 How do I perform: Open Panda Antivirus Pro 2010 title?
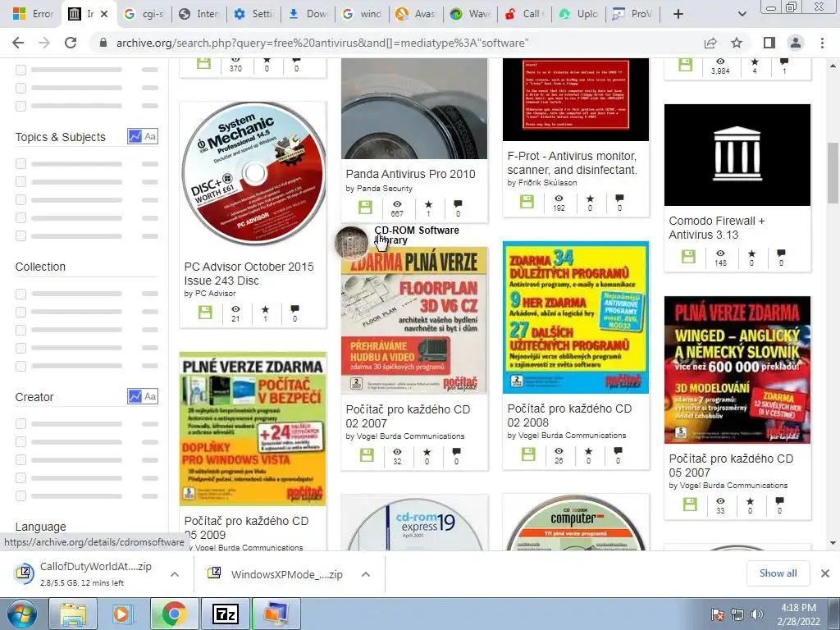(410, 174)
